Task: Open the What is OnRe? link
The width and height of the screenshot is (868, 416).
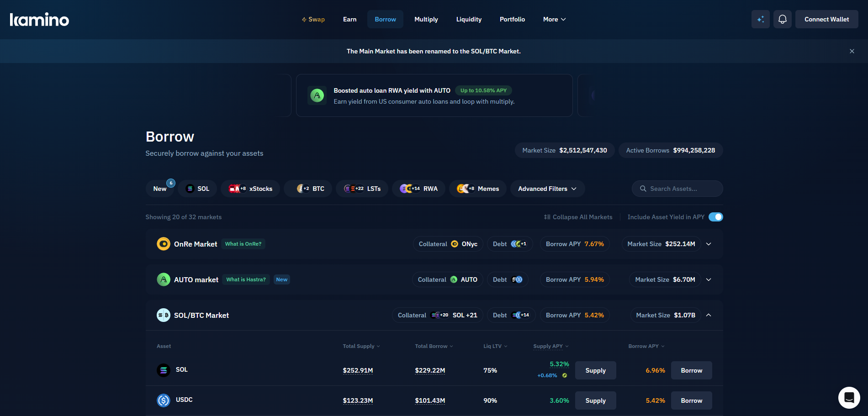Action: 243,244
